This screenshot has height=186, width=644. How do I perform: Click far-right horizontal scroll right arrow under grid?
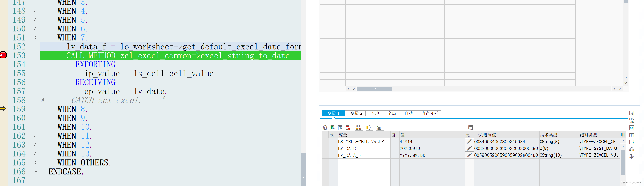click(x=620, y=89)
